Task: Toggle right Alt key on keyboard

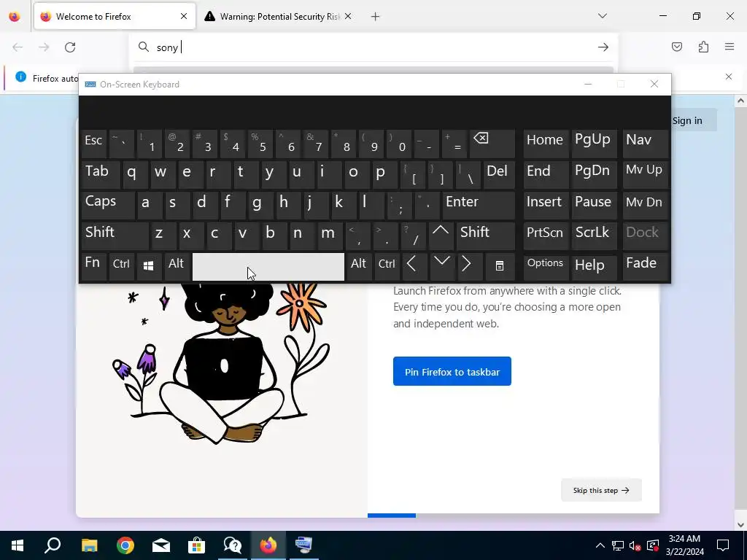Action: click(358, 265)
